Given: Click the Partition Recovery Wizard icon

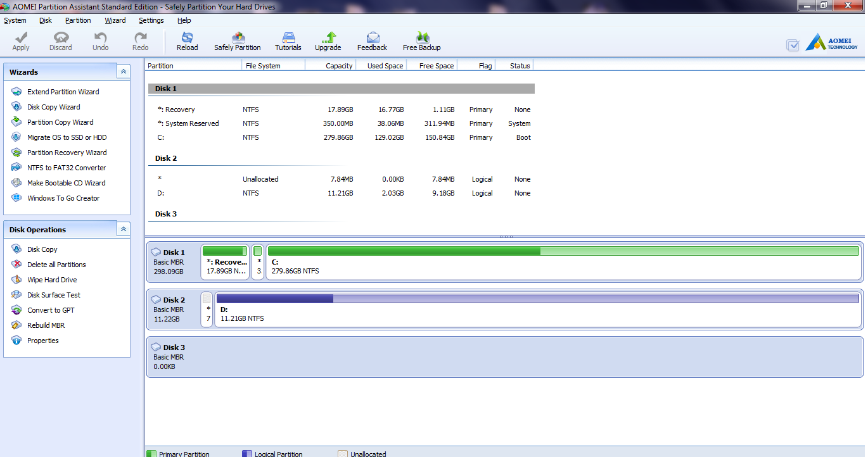Looking at the screenshot, I should coord(16,153).
